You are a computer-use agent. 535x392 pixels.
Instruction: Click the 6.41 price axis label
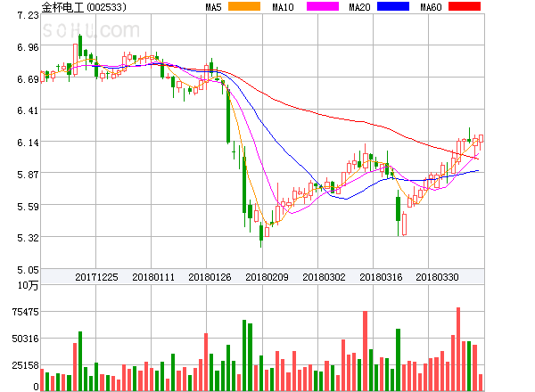[28, 110]
